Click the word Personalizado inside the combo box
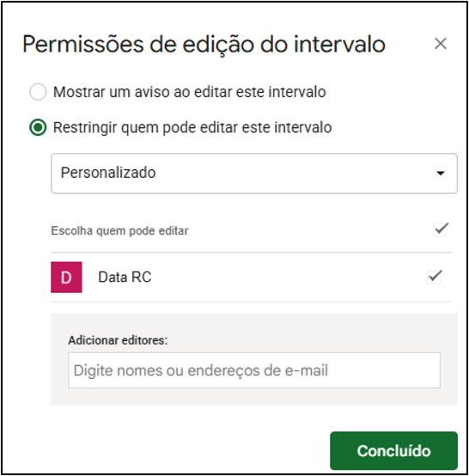Screen dimensions: 469x476 108,173
